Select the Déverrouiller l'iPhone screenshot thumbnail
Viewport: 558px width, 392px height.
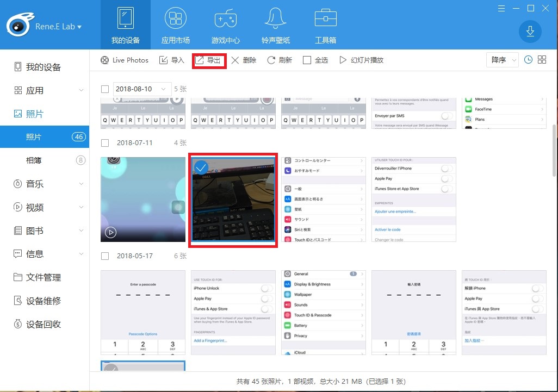point(413,200)
